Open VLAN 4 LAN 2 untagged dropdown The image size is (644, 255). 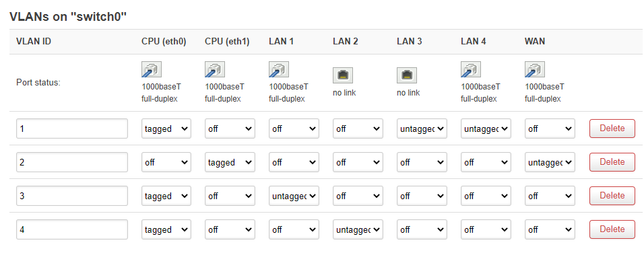pyautogui.click(x=358, y=229)
